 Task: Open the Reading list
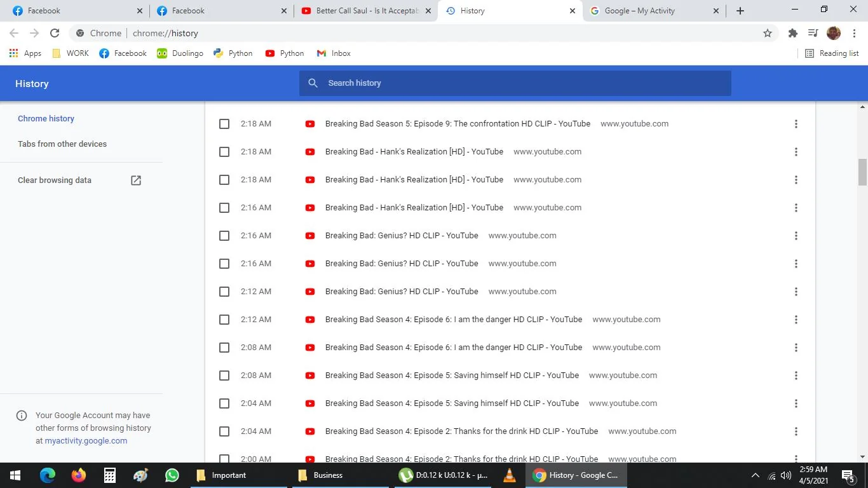[832, 53]
